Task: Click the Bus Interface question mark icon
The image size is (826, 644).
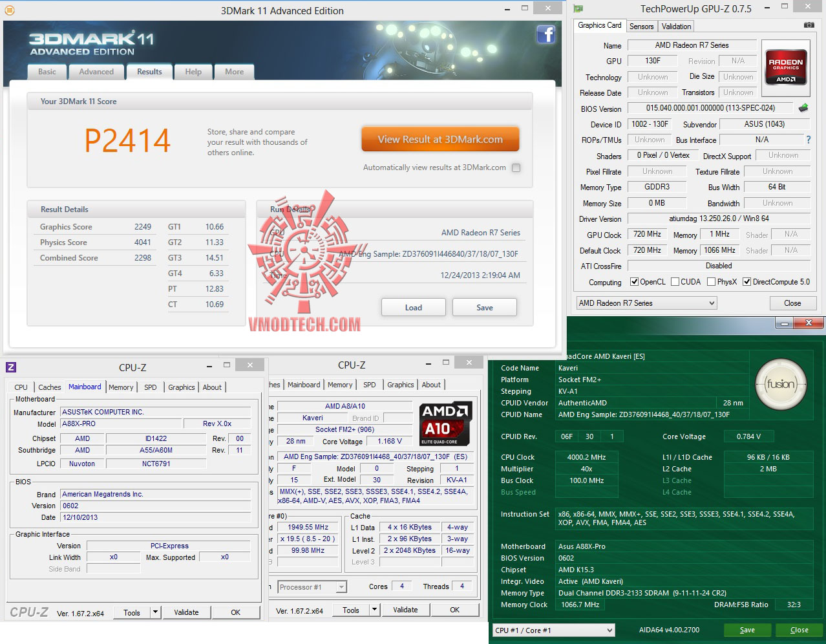Action: pos(808,140)
